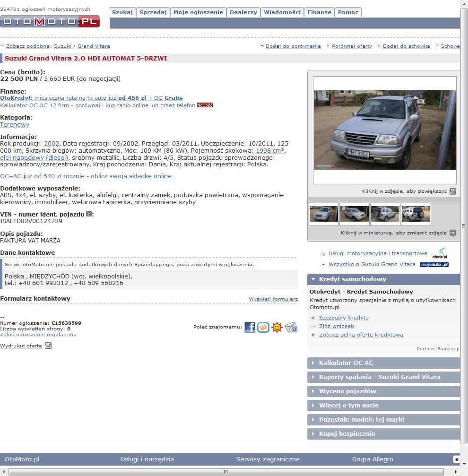
Task: Click the Terenowy category link
Action: pos(15,124)
